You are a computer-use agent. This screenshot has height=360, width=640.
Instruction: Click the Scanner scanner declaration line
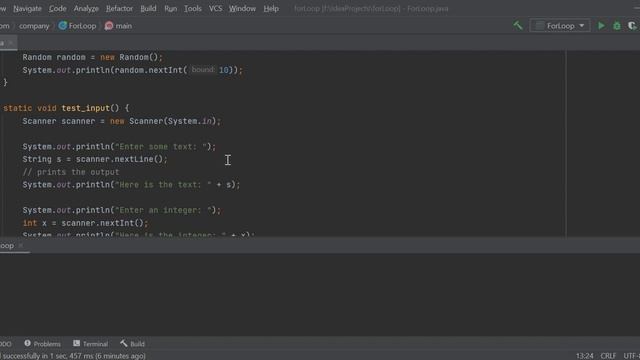[x=121, y=121]
